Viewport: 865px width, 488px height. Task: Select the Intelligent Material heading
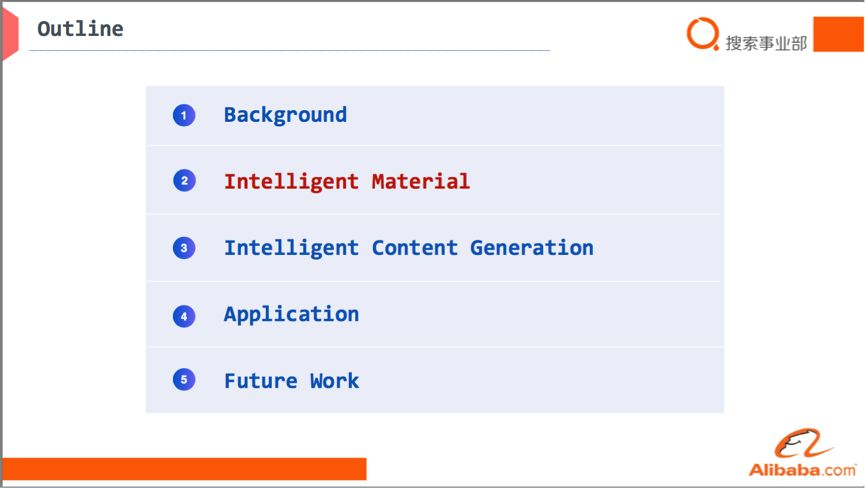point(347,181)
